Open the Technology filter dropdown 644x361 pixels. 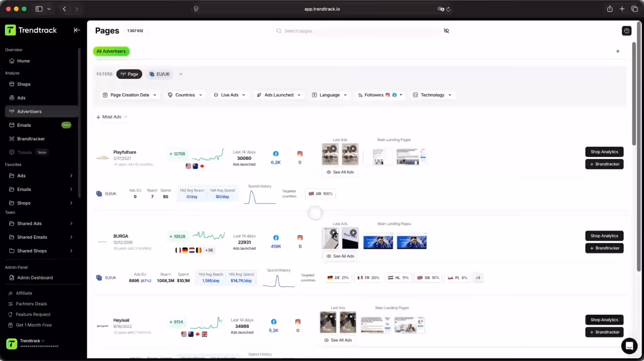point(432,95)
